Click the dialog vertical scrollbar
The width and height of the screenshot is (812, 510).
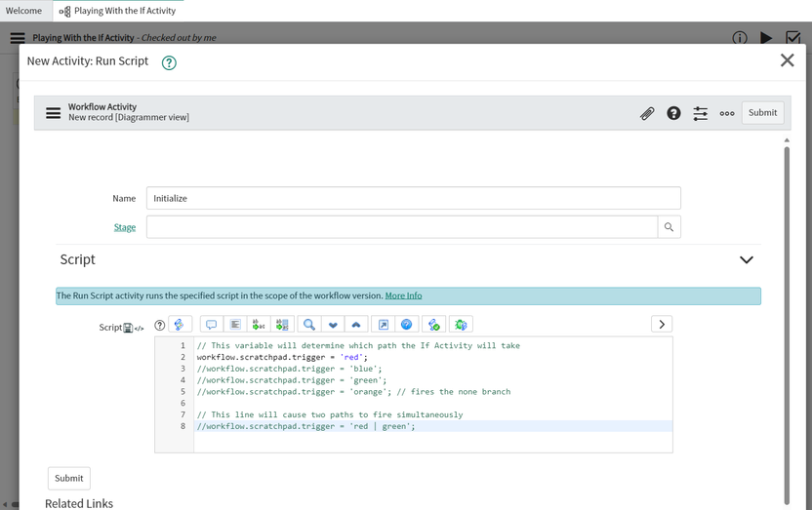[x=787, y=326]
